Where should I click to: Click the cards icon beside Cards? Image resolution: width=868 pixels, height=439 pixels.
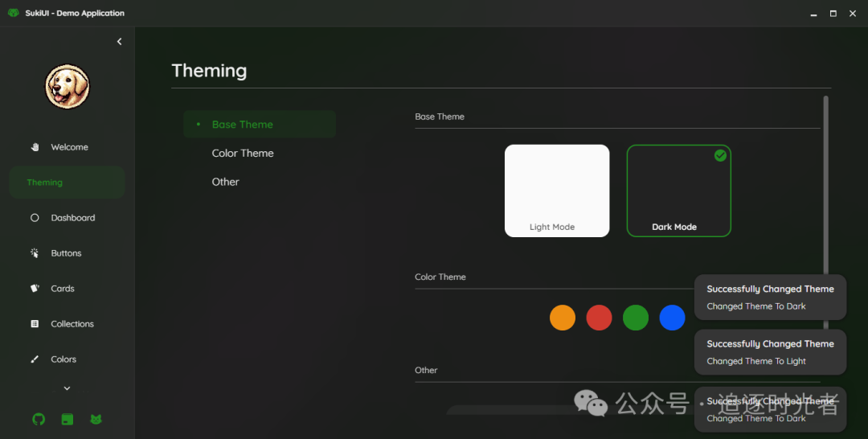35,289
